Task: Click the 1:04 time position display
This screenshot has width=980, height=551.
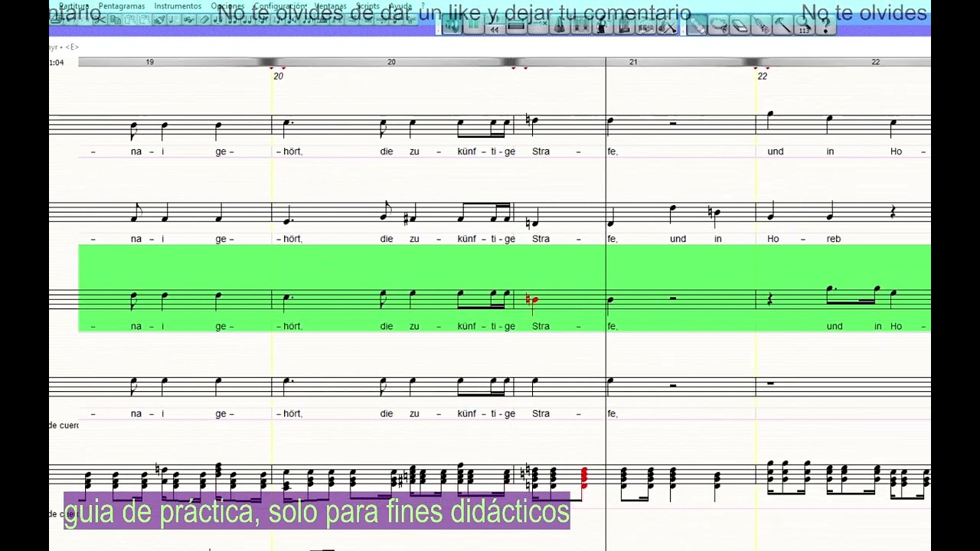Action: [x=57, y=63]
